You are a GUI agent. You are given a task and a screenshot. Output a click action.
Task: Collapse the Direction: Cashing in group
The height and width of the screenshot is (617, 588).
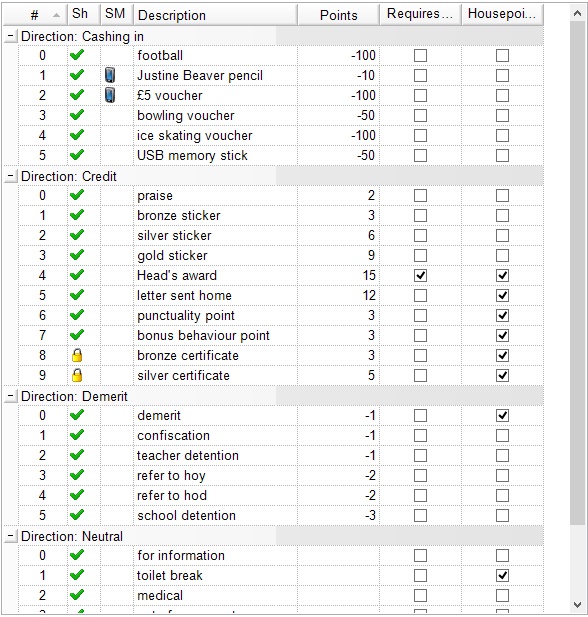pyautogui.click(x=11, y=36)
